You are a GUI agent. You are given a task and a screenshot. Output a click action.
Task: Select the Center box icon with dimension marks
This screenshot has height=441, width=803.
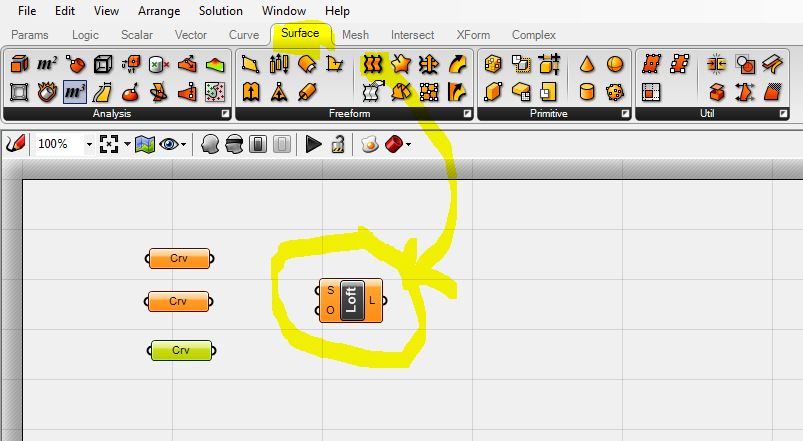[548, 65]
